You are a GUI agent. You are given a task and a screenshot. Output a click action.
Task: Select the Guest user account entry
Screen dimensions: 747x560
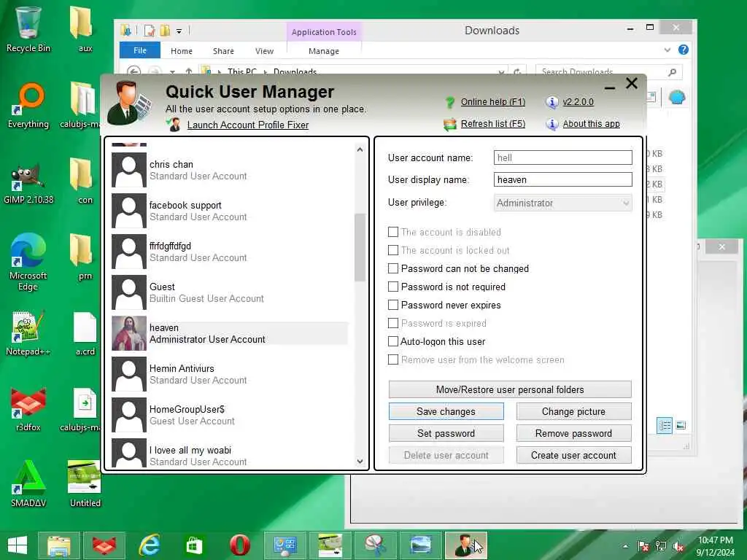click(x=230, y=292)
